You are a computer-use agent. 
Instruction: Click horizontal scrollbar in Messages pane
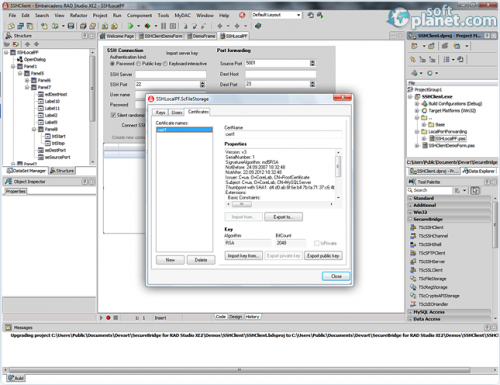[x=239, y=370]
